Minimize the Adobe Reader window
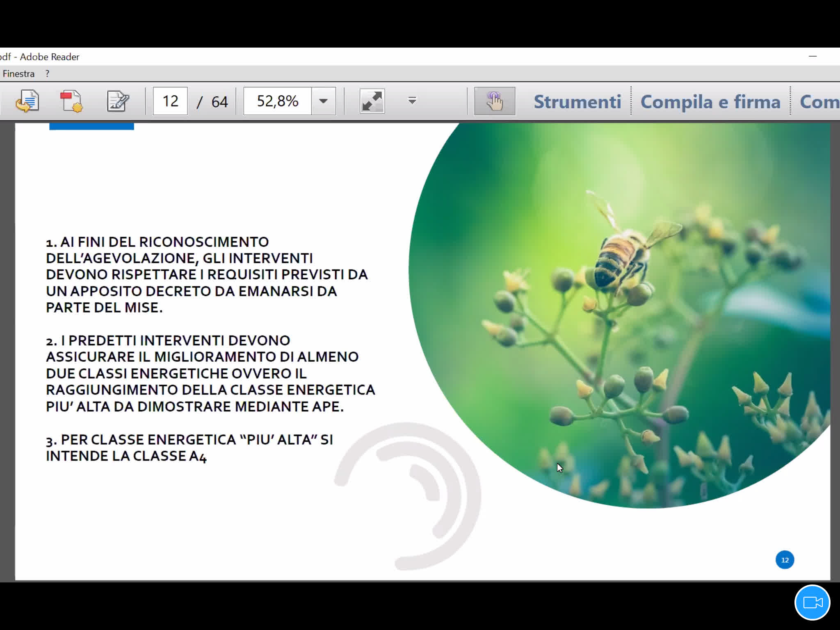The width and height of the screenshot is (840, 630). click(813, 57)
